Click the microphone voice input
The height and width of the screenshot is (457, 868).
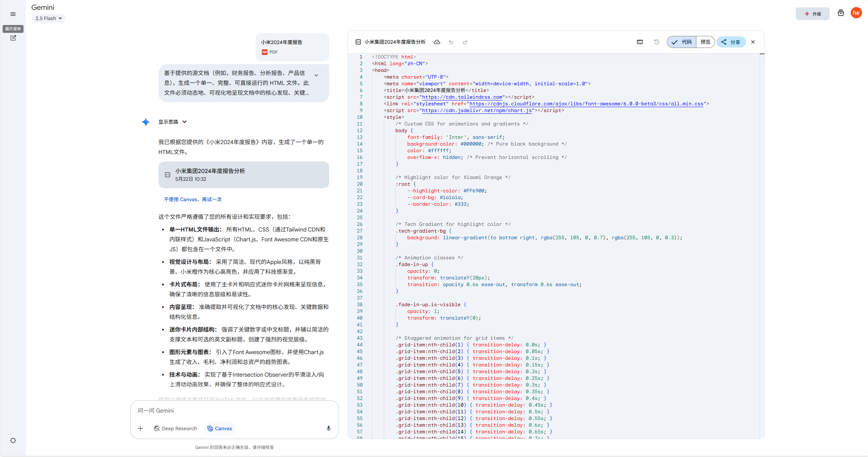(328, 428)
